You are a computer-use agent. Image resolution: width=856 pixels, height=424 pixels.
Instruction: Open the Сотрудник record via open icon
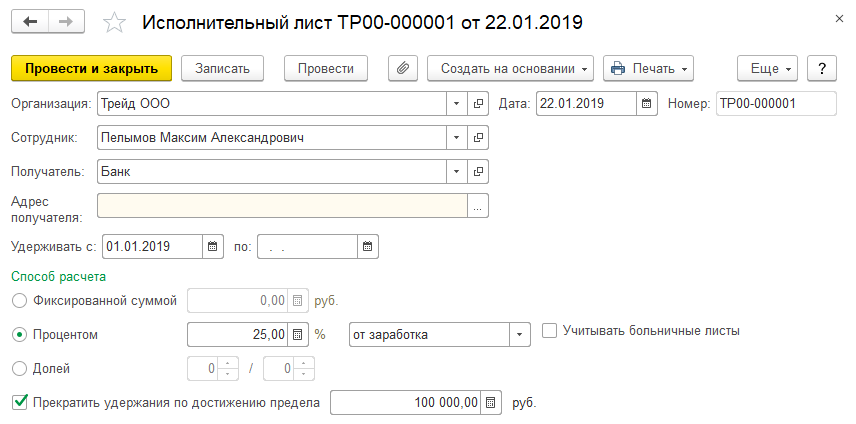(x=477, y=137)
